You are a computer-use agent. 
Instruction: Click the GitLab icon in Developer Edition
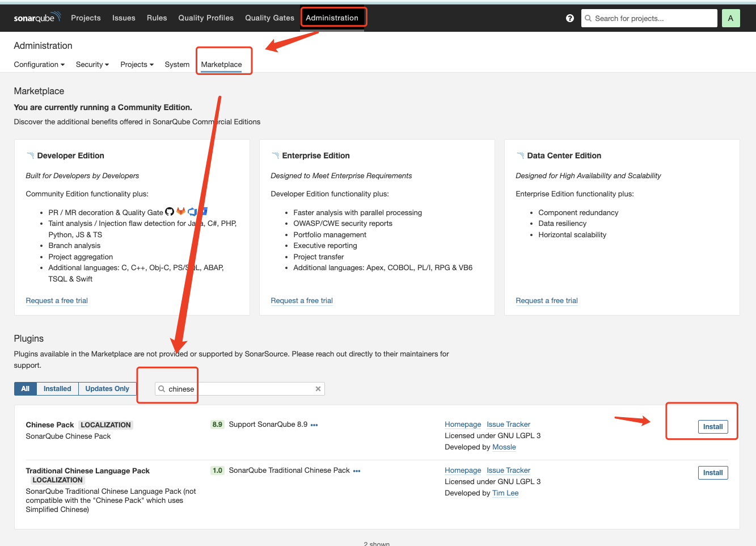[x=181, y=211]
